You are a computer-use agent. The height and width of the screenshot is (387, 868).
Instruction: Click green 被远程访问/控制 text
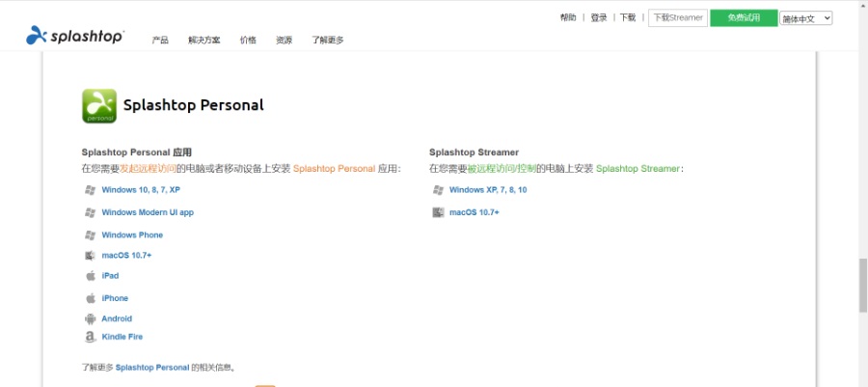point(502,169)
